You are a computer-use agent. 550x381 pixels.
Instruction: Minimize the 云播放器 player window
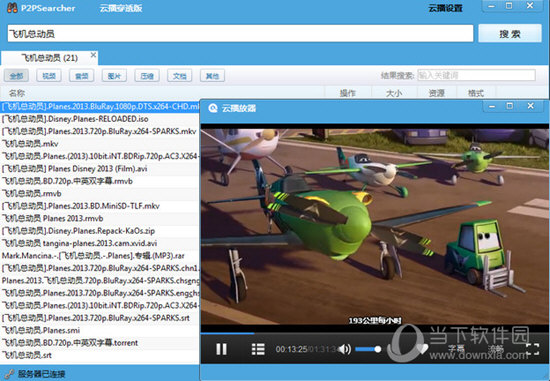(492, 106)
